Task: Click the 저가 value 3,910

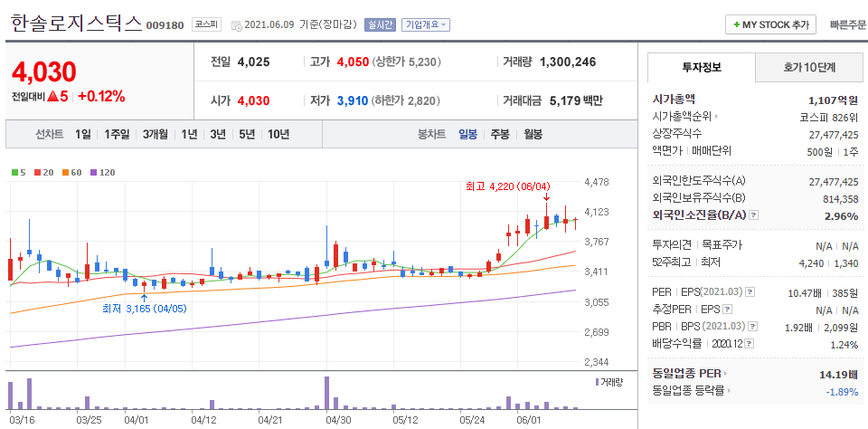Action: coord(353,100)
